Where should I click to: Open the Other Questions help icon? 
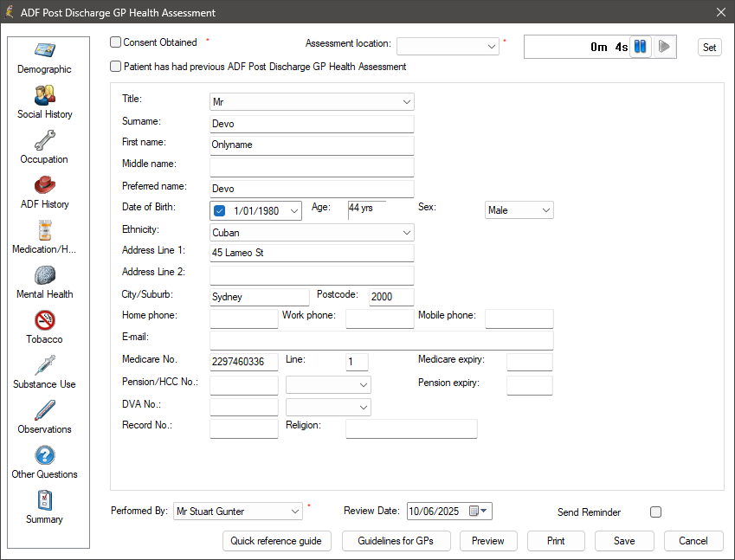44,455
